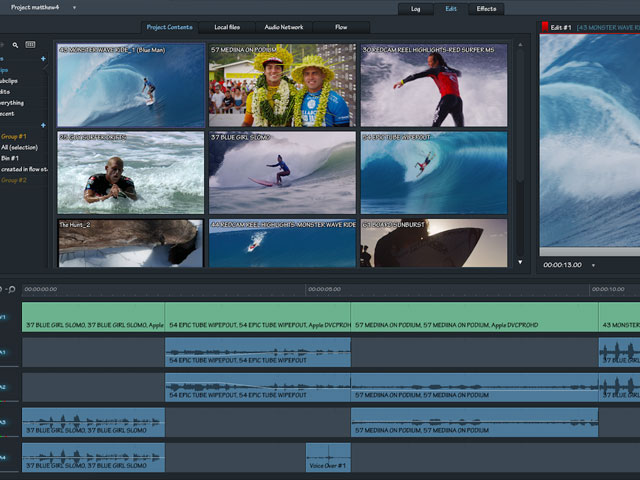Open the Audio Network tab
The image size is (640, 480).
(x=284, y=27)
